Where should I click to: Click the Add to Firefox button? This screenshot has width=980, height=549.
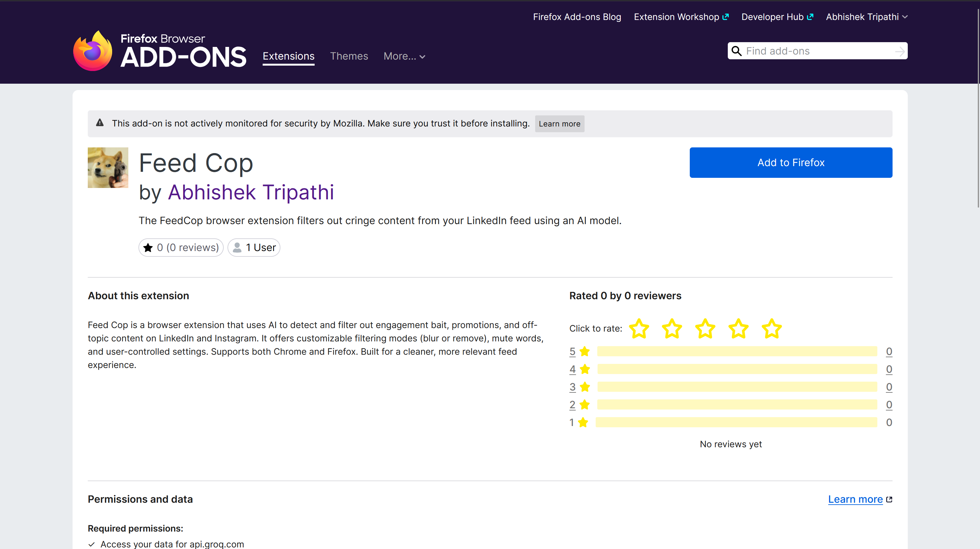click(x=791, y=162)
